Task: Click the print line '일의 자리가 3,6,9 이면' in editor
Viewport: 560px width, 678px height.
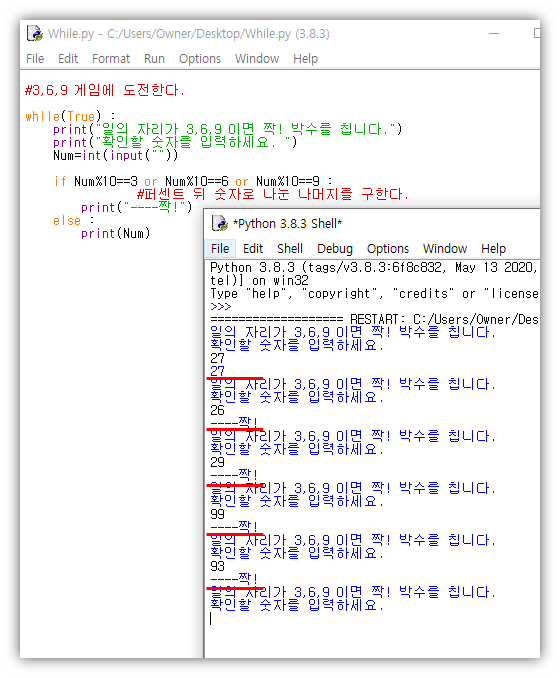Action: point(227,129)
